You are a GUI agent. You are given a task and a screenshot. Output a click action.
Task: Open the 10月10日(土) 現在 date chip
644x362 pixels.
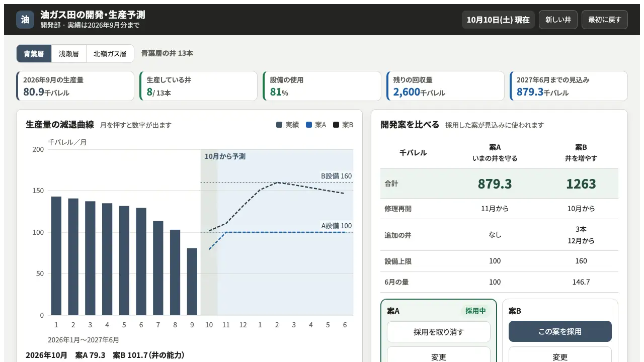pos(498,20)
